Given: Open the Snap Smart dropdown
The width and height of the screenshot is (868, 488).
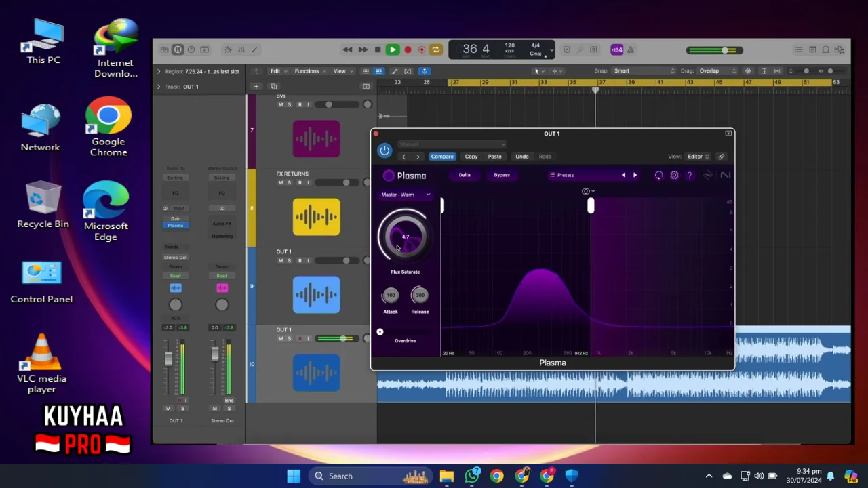Looking at the screenshot, I should click(644, 71).
